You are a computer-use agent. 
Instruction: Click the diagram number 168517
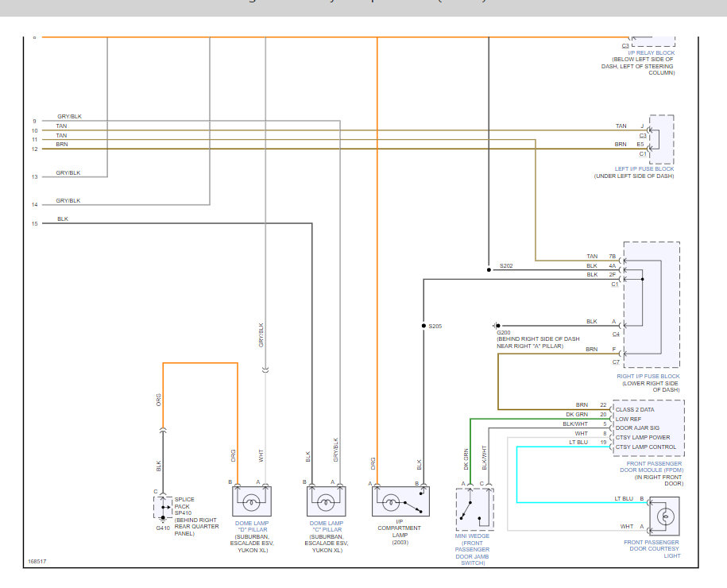point(37,561)
